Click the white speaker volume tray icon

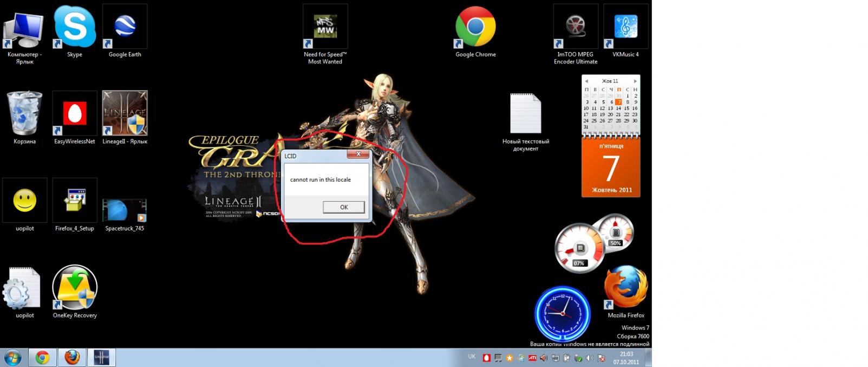[589, 358]
